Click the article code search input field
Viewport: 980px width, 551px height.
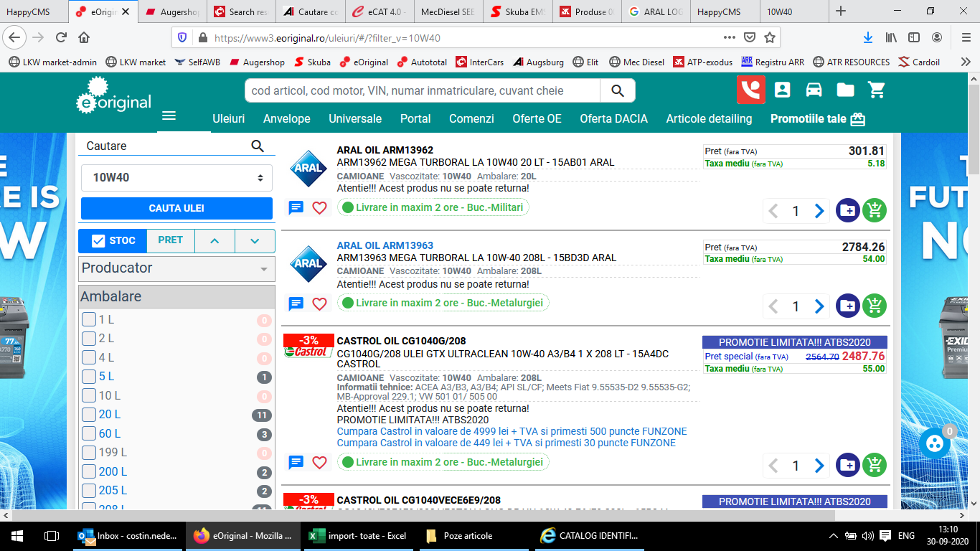423,90
